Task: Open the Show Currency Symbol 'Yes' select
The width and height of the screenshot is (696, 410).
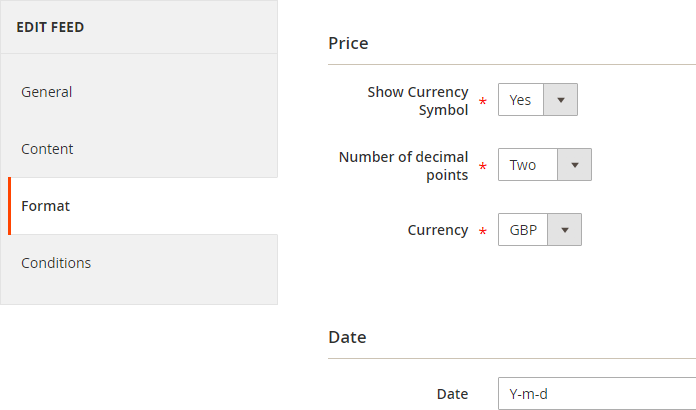Action: point(521,100)
